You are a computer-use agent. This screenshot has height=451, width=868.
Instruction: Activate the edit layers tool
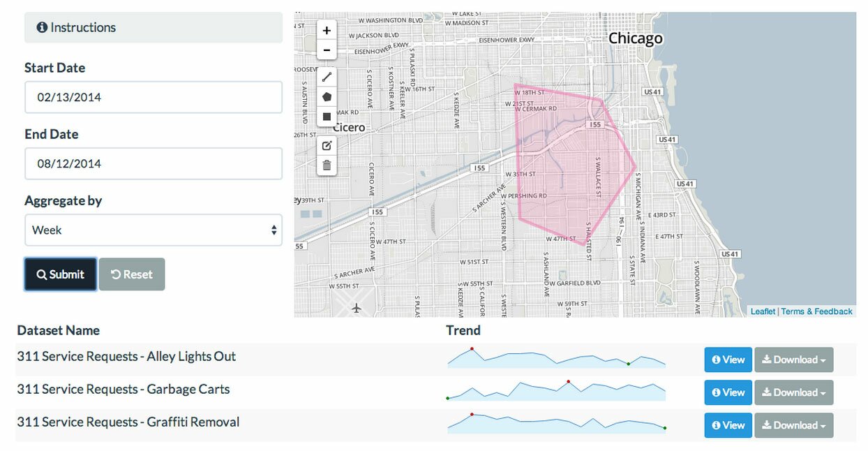pyautogui.click(x=327, y=145)
